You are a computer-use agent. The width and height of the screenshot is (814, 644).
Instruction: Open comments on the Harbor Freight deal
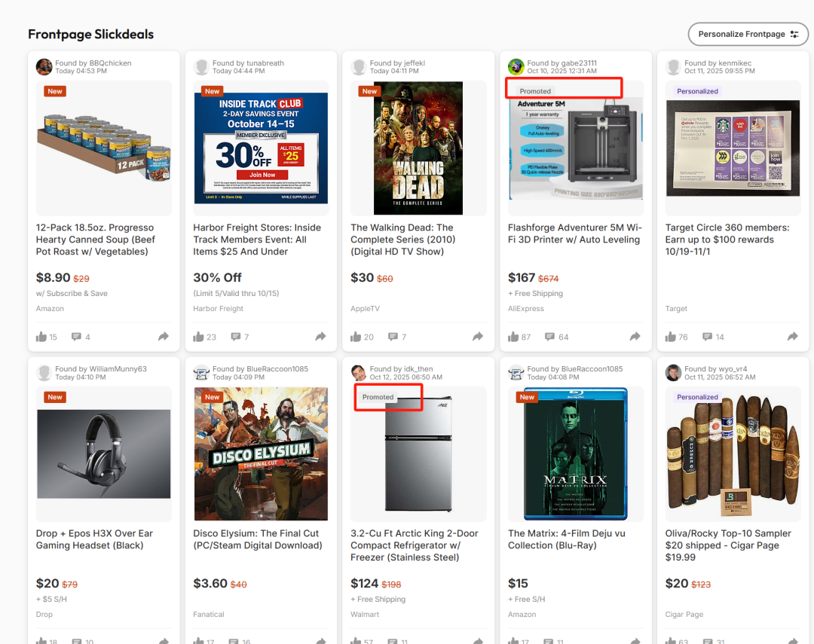pyautogui.click(x=236, y=337)
